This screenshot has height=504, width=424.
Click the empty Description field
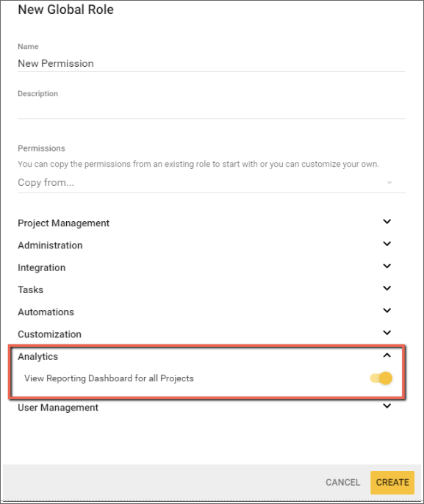point(211,110)
